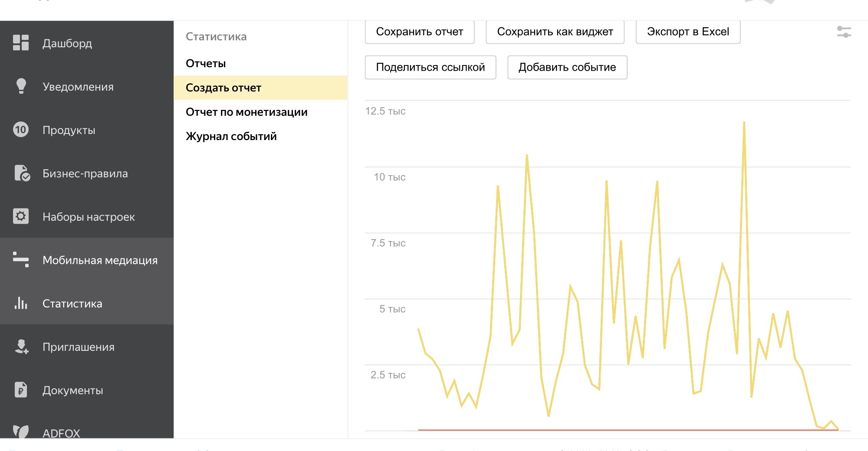868x451 pixels.
Task: Click the ADFOX fox logo icon
Action: (x=21, y=431)
